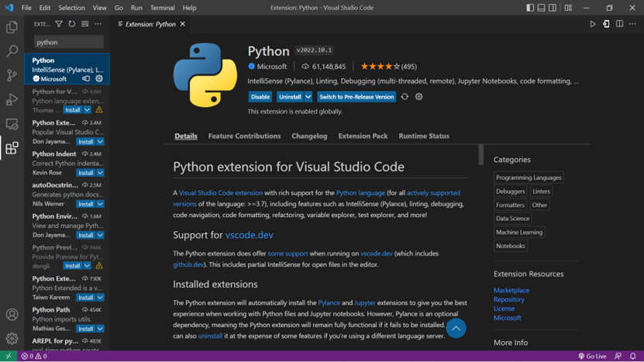This screenshot has height=362, width=644.
Task: Click the extensions search box containing python
Action: tap(68, 43)
